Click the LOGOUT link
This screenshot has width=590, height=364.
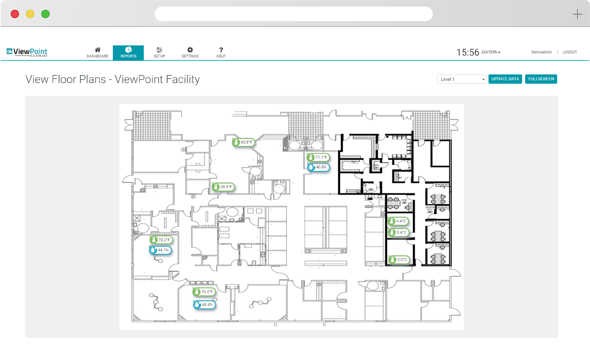569,52
